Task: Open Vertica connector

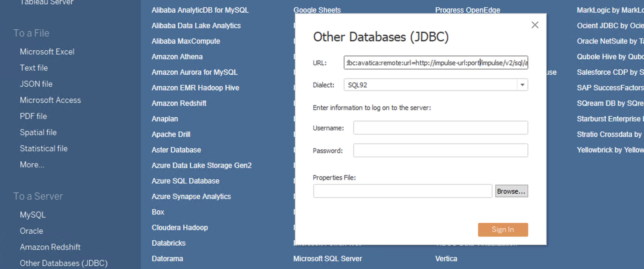Action: (446, 259)
